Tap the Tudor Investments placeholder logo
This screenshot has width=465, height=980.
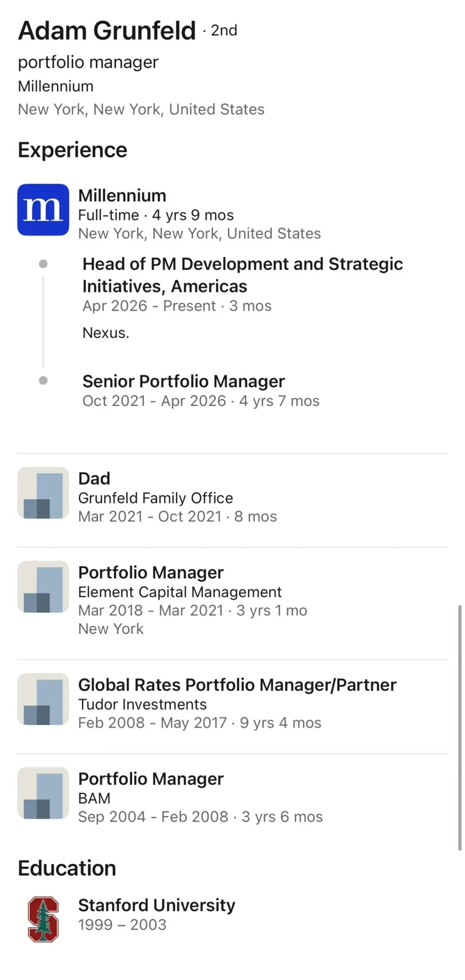[x=43, y=699]
